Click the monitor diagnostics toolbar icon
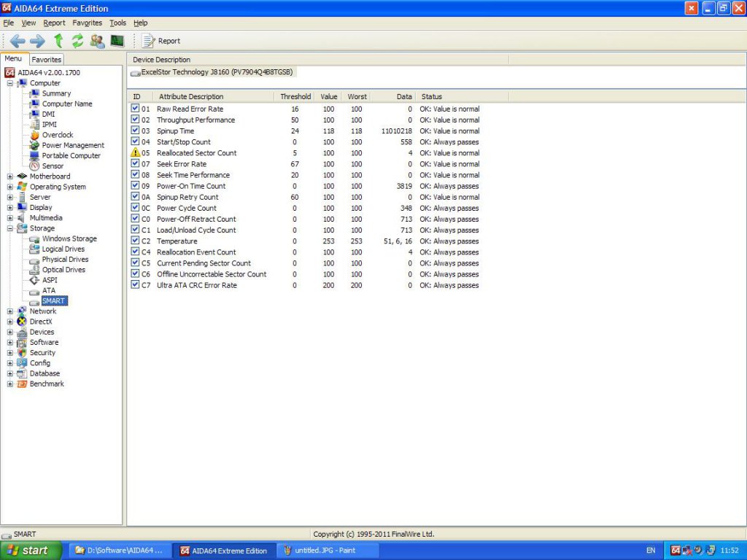The image size is (747, 560). click(x=117, y=41)
